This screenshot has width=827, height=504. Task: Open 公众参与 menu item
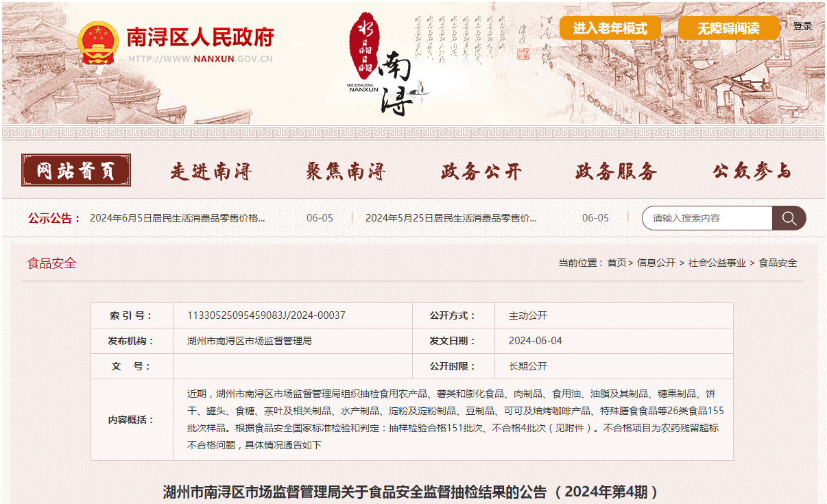752,171
